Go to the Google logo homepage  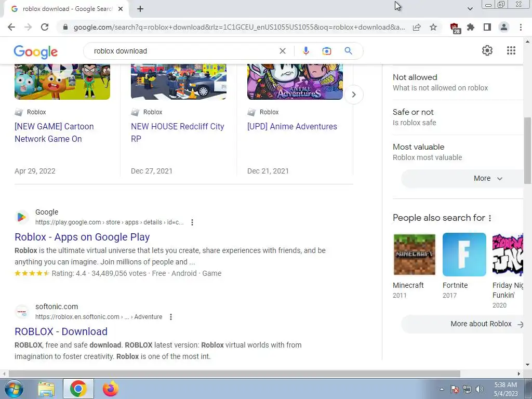pos(36,51)
